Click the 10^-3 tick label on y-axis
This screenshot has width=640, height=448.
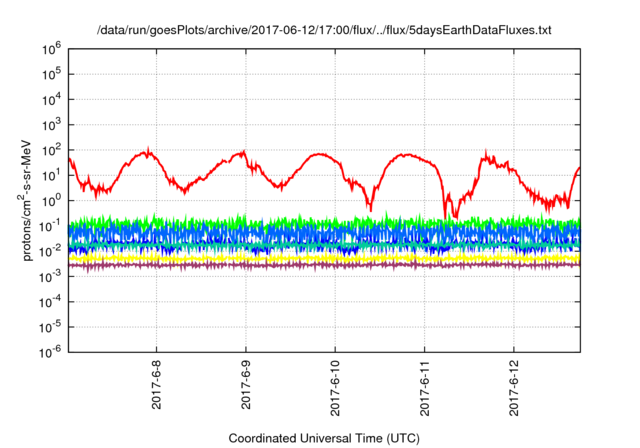coord(52,275)
